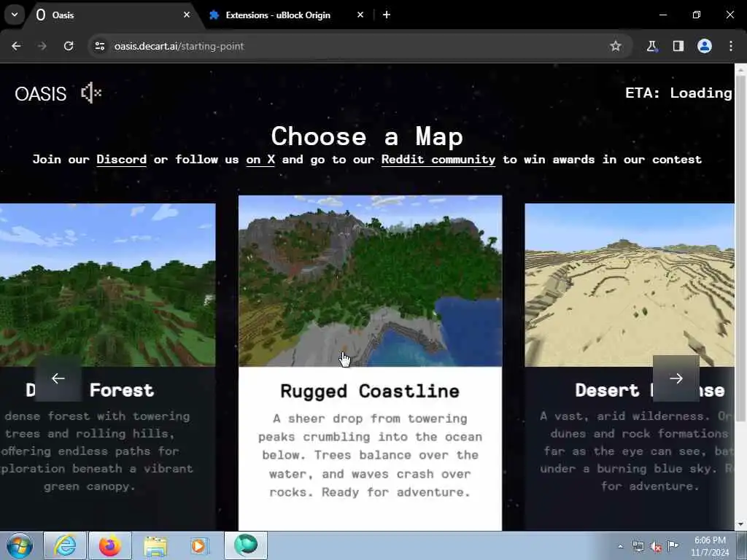Open the Chrome profile menu
Screen dimensions: 747x560
pyautogui.click(x=705, y=46)
